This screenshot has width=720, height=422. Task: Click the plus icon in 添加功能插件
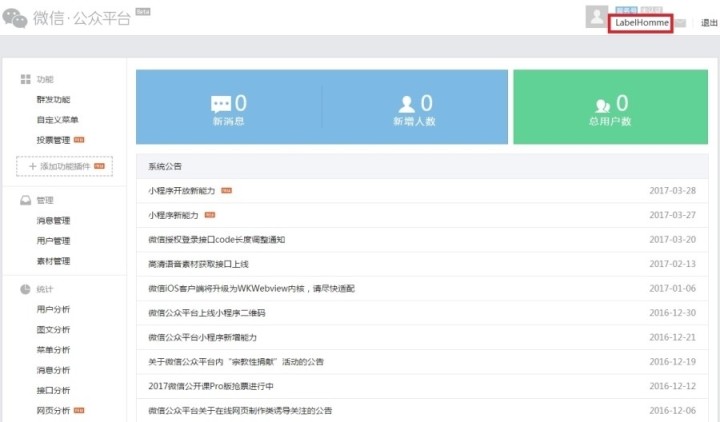tap(32, 166)
